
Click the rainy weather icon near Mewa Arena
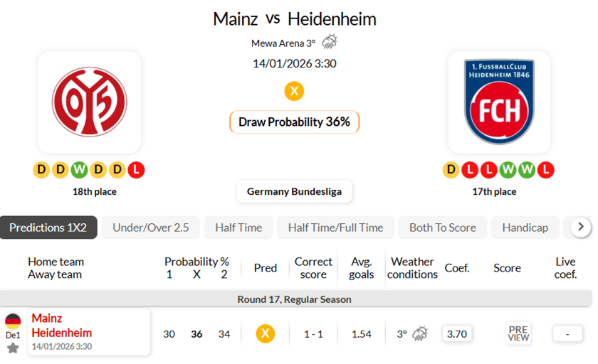tap(330, 42)
